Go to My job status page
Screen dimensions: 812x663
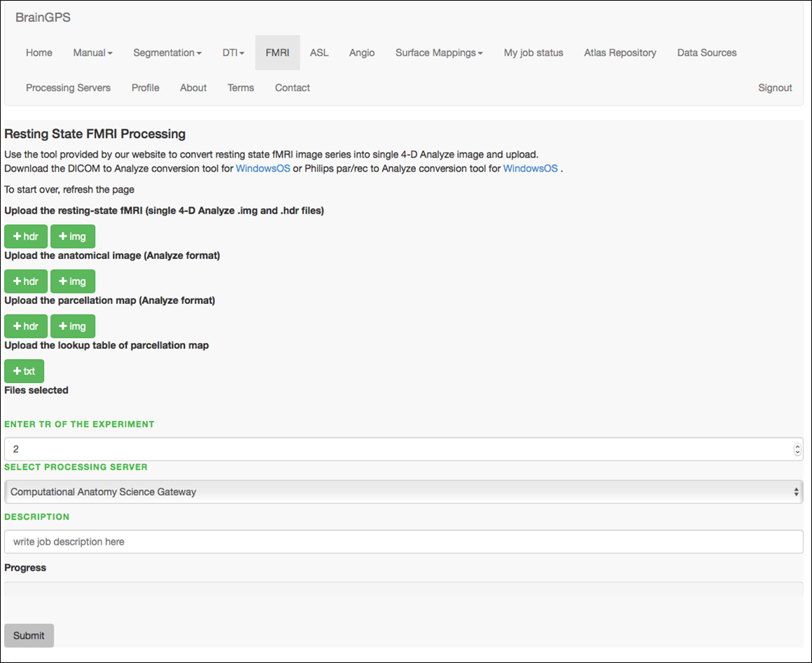tap(533, 53)
